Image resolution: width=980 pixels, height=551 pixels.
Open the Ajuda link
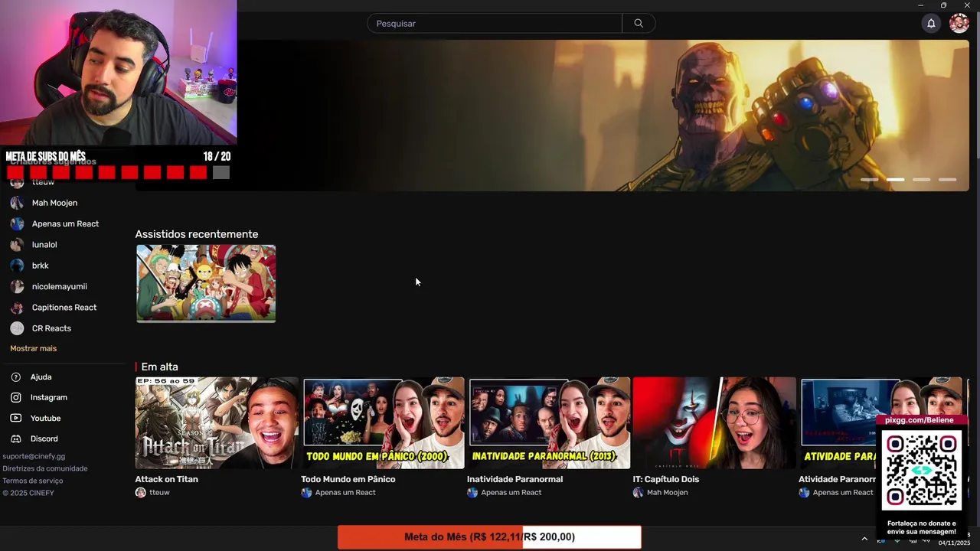41,377
